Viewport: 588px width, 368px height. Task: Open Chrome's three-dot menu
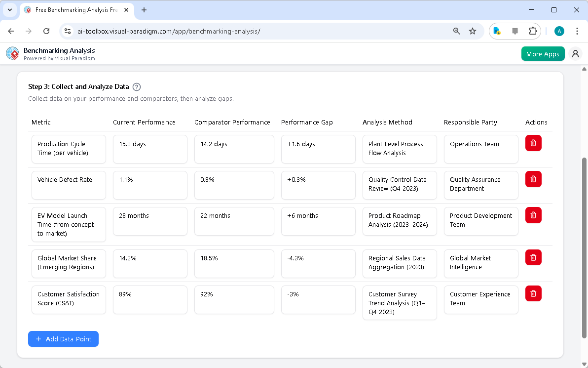577,31
